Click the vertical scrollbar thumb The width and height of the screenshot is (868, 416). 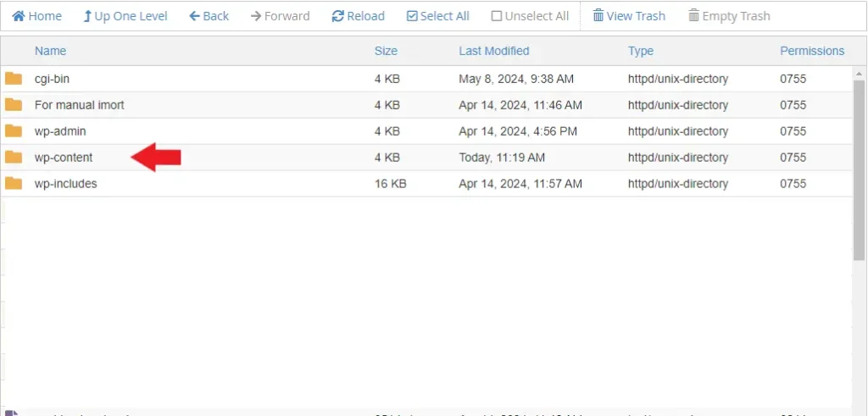point(859,169)
